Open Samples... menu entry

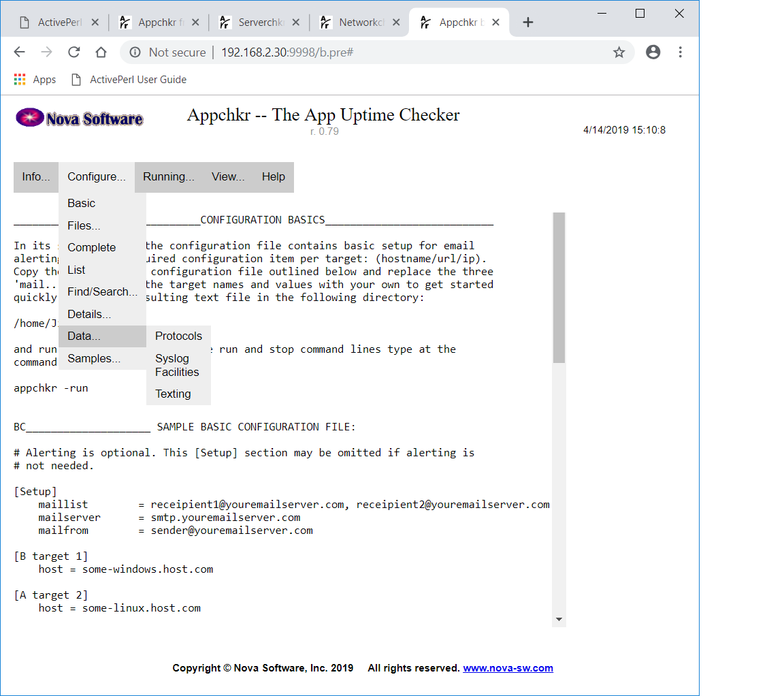coord(103,359)
